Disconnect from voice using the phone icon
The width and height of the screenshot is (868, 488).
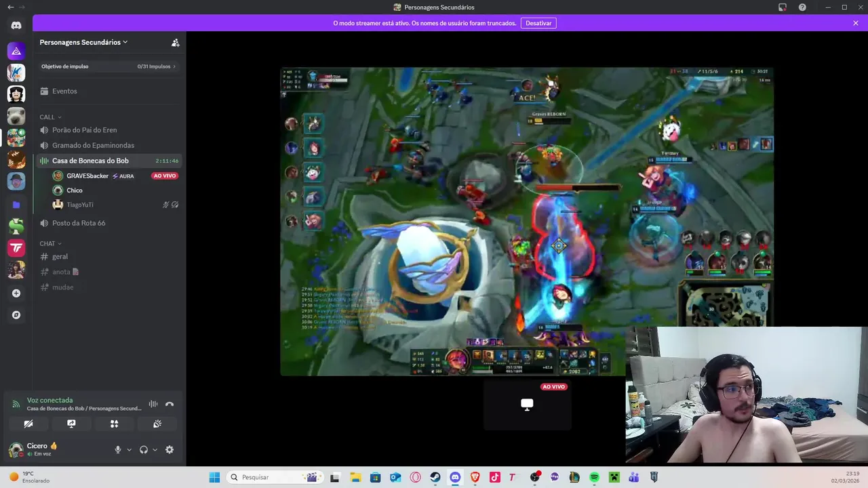tap(170, 404)
